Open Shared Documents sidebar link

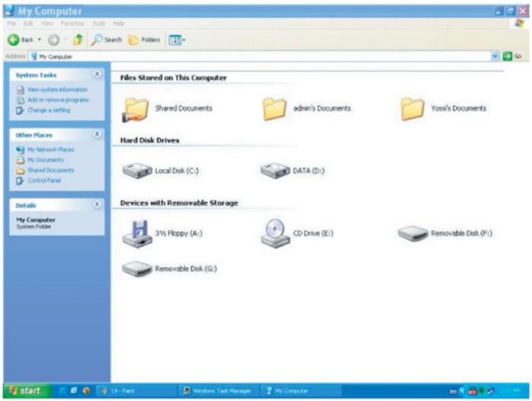point(50,170)
